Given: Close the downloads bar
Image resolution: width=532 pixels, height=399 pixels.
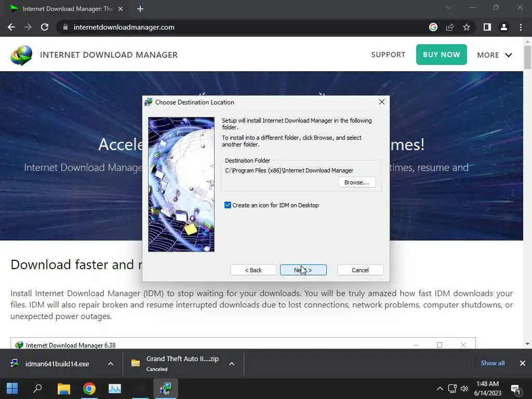Looking at the screenshot, I should pyautogui.click(x=523, y=363).
